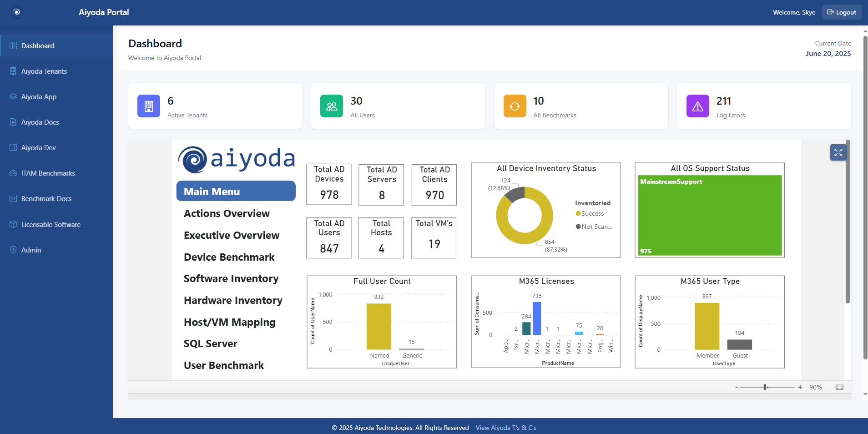Navigate to Aiyoda Dev
Screen dimensions: 868x434
click(38, 147)
